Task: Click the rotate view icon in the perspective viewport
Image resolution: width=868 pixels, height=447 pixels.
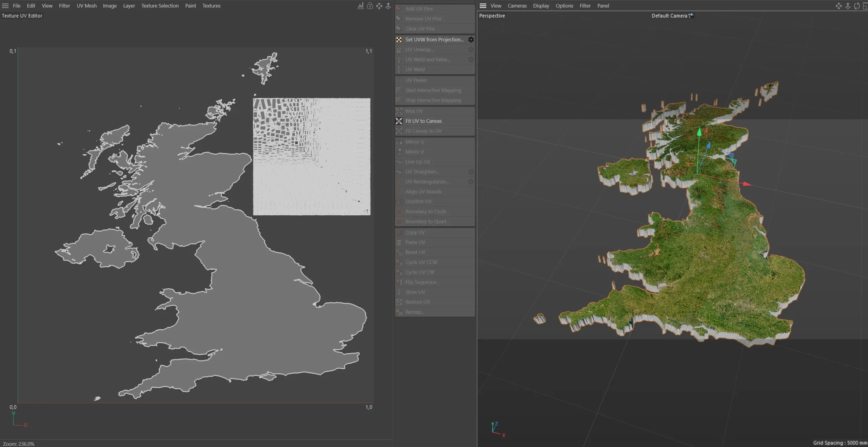Action: (x=857, y=6)
